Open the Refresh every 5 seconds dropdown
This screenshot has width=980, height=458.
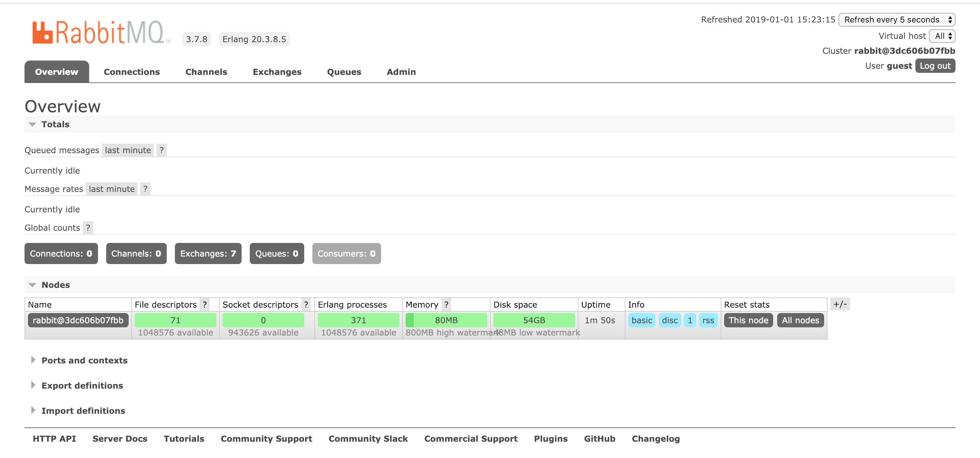(896, 19)
